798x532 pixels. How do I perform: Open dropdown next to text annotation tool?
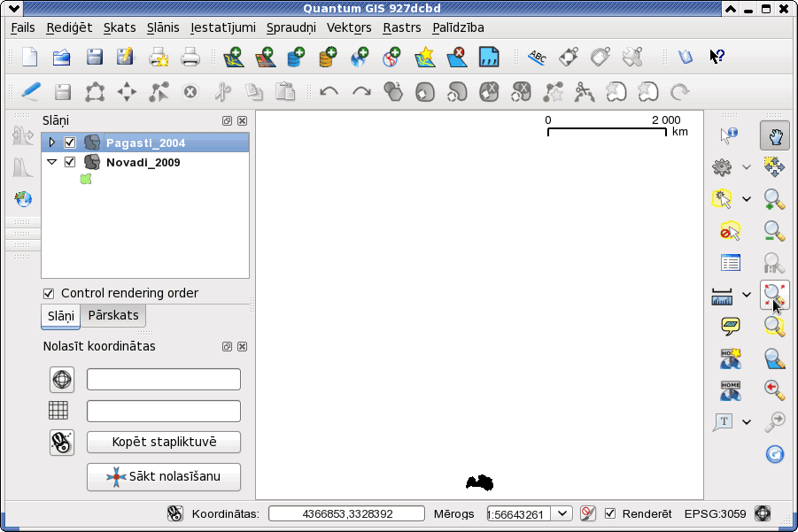746,421
